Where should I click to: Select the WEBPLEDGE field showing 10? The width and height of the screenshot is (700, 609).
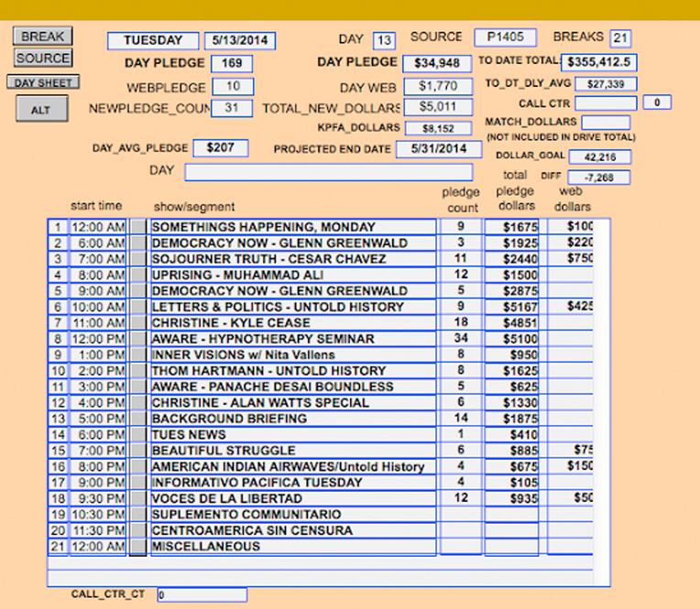233,87
